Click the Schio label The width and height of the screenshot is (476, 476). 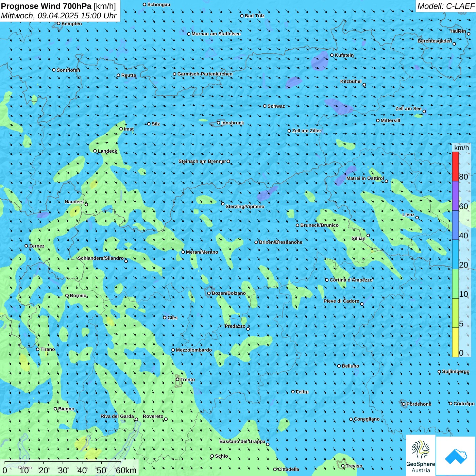click(x=221, y=456)
